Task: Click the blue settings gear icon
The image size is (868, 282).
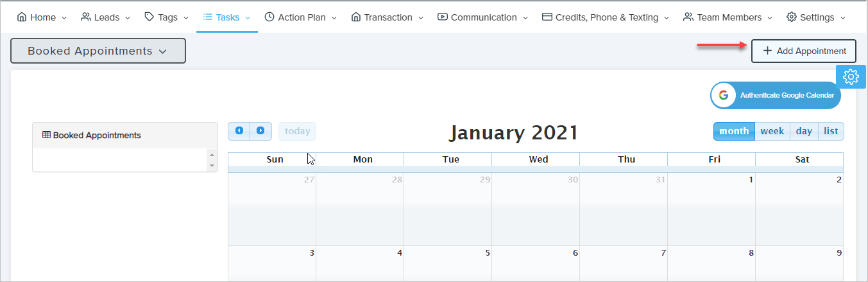Action: [x=851, y=76]
